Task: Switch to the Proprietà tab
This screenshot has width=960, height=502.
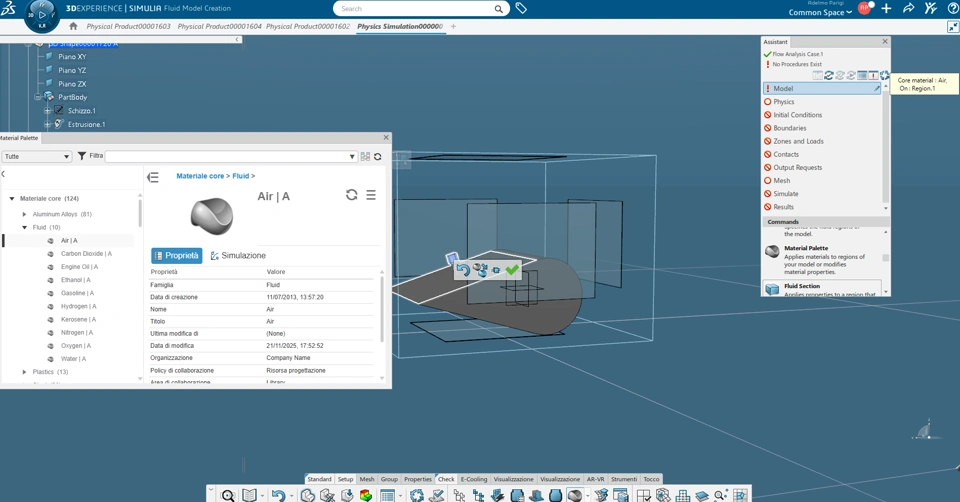Action: tap(176, 255)
